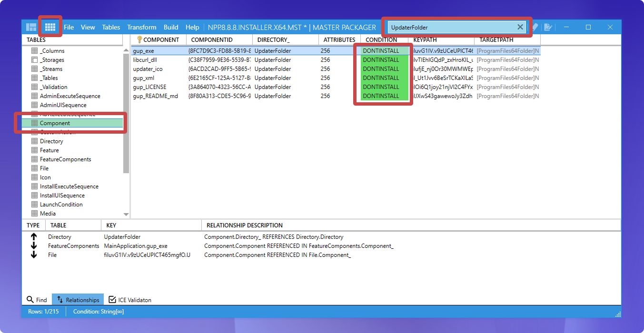Click the pencil edit icon beside search
The width and height of the screenshot is (644, 333).
coord(535,27)
